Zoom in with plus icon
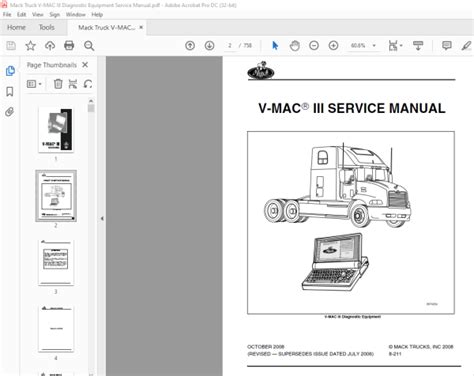 point(333,45)
